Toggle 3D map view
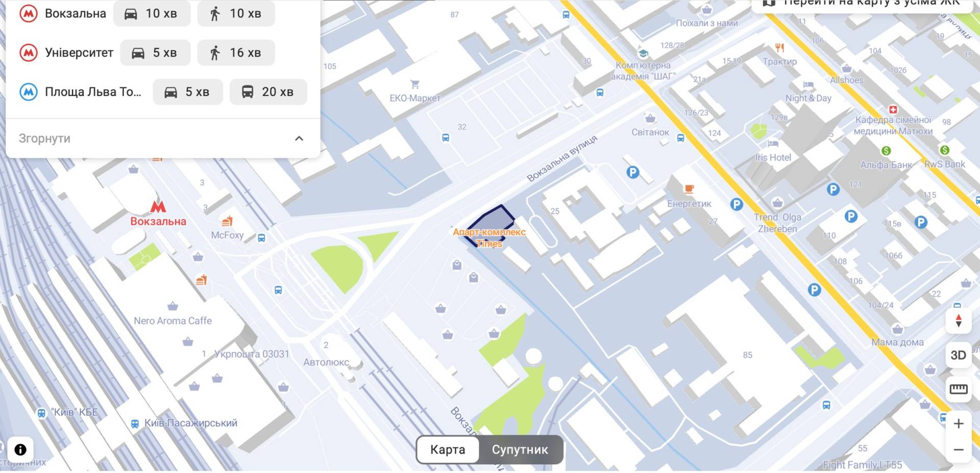980x473 pixels. (958, 355)
